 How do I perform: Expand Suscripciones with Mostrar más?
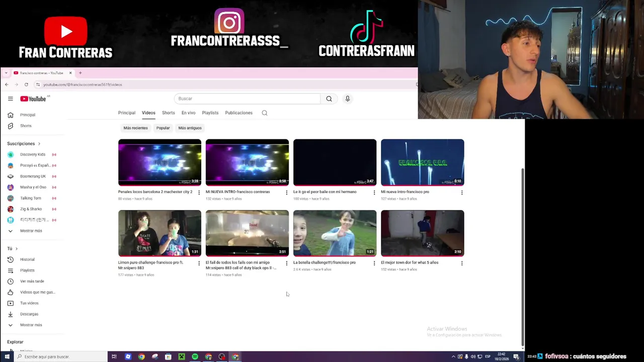(x=32, y=231)
